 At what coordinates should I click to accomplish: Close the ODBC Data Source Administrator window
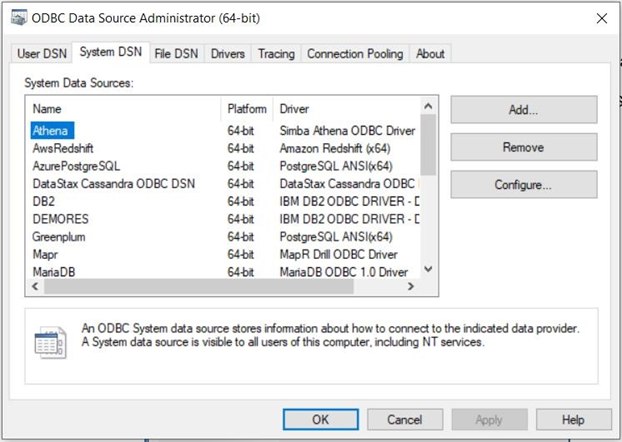[601, 18]
